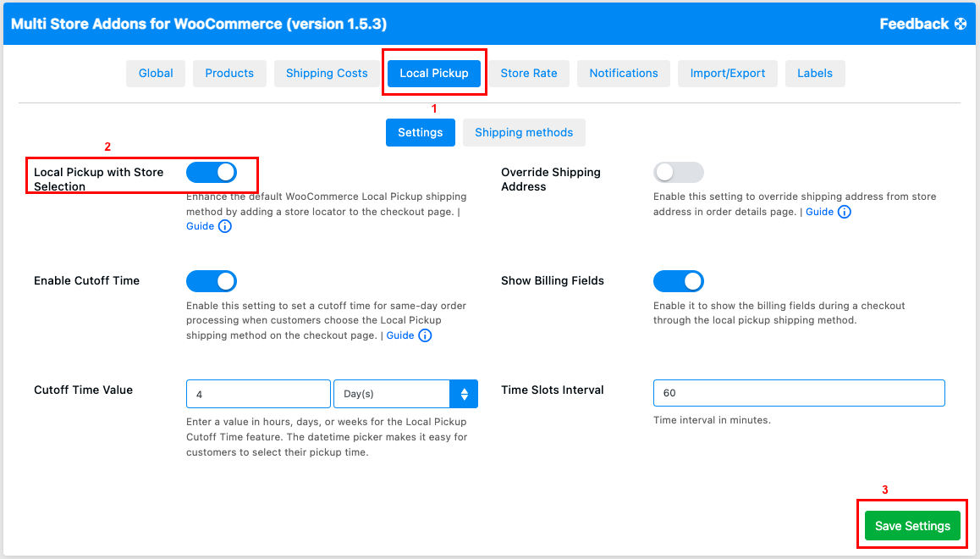Screen dimensions: 980x559
Task: Select the Local Pickup tab
Action: (434, 73)
